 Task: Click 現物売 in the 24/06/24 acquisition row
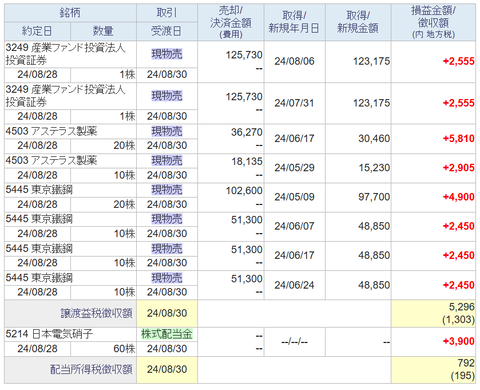(x=167, y=278)
